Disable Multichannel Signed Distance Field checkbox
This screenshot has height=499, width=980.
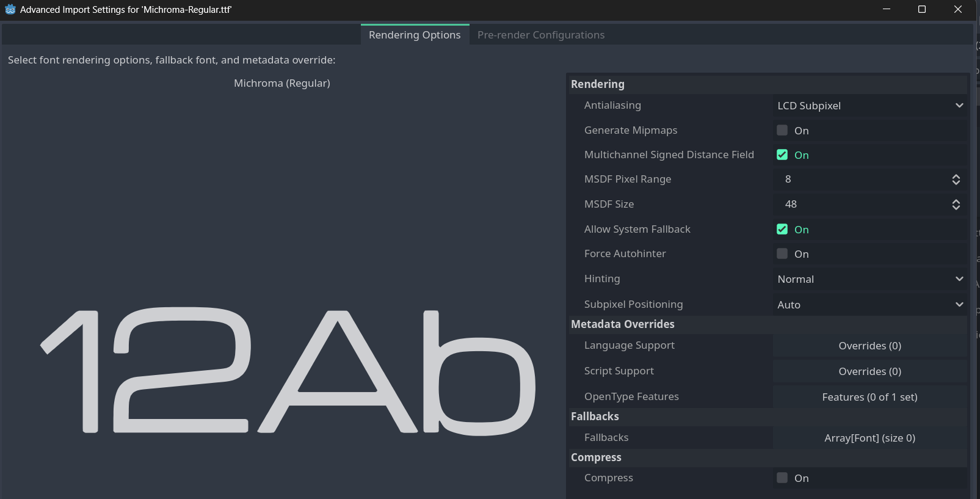point(782,155)
